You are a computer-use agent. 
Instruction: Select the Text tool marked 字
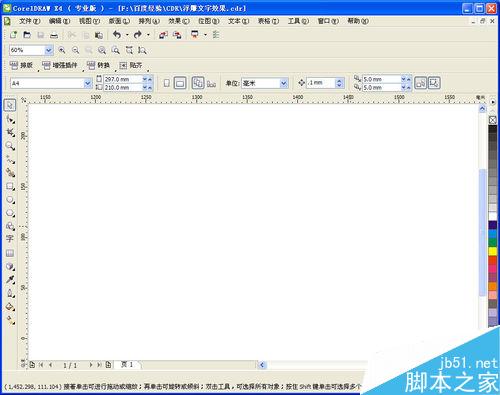click(x=10, y=239)
